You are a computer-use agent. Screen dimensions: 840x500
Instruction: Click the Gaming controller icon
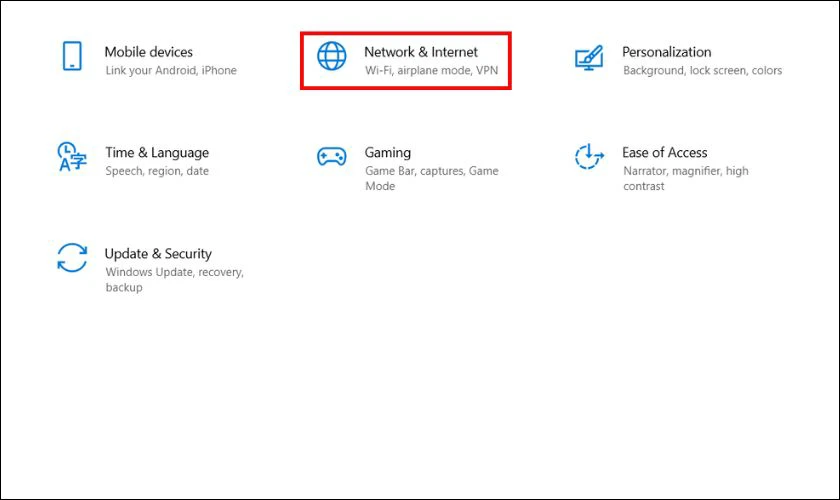click(x=332, y=157)
